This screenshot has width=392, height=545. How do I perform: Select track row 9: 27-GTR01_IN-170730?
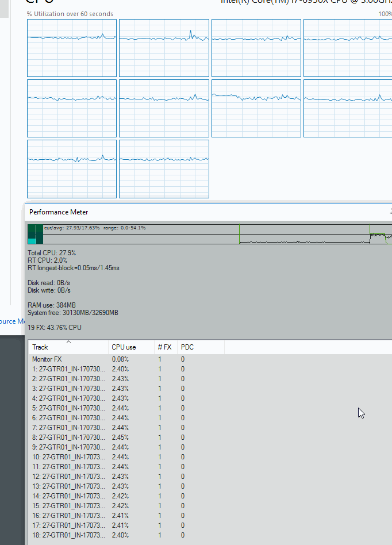pos(210,447)
